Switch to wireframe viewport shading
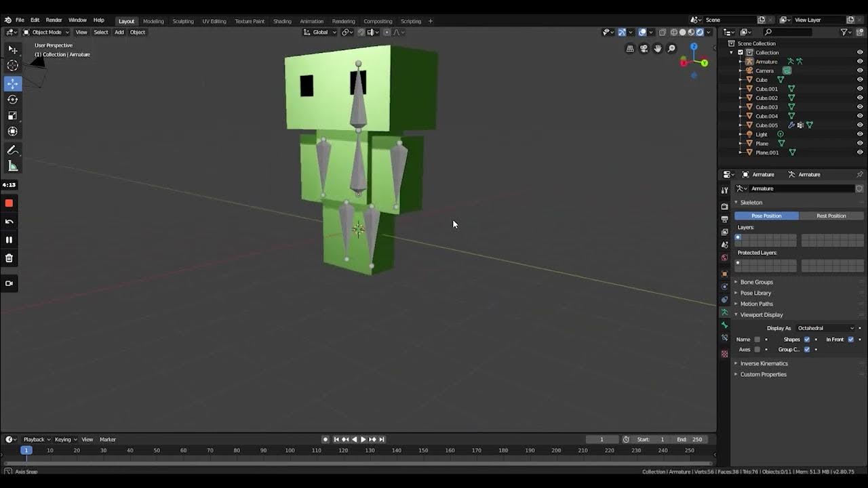Viewport: 868px width, 488px height. 673,32
